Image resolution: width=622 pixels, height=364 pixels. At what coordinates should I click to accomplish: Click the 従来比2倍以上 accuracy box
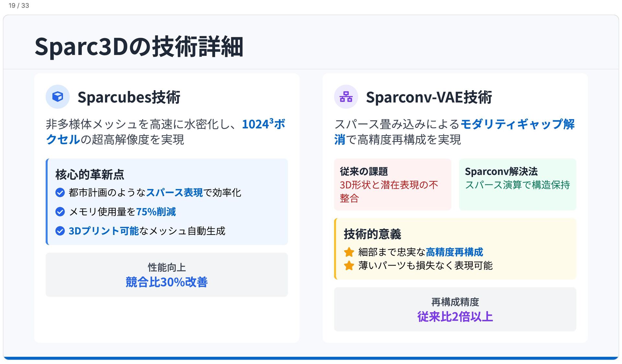click(455, 309)
